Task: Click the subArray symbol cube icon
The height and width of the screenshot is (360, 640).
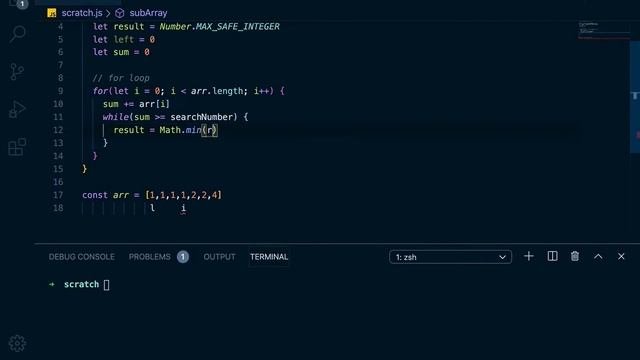Action: coord(120,13)
